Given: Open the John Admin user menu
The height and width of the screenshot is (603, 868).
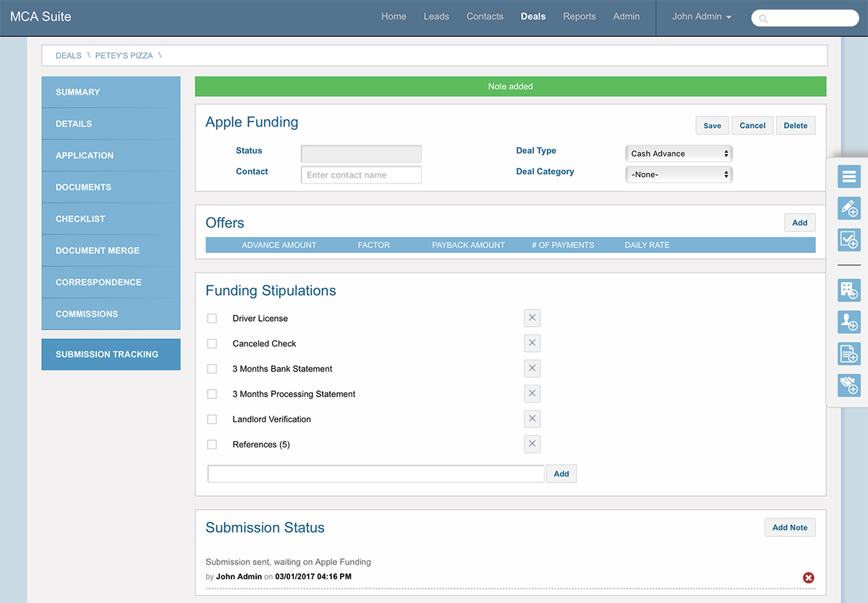Looking at the screenshot, I should (701, 17).
